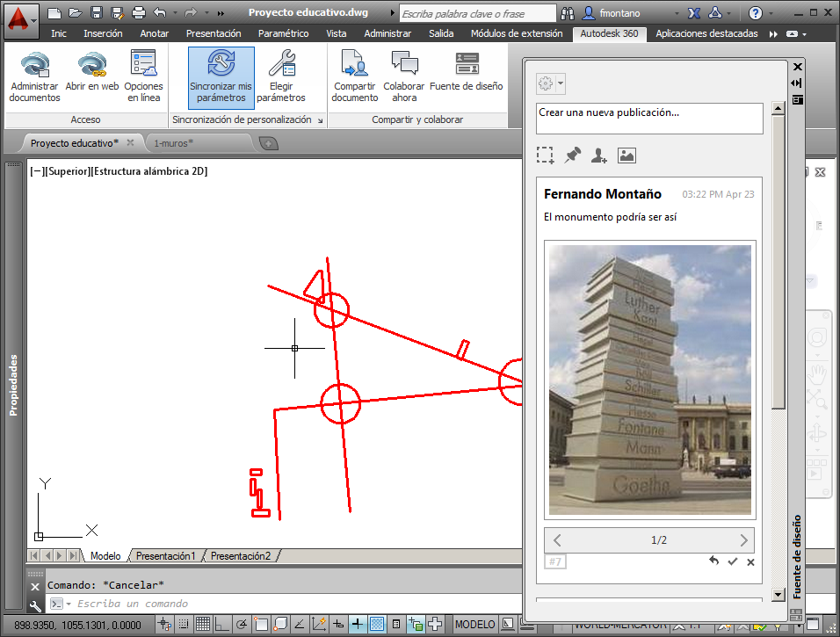Start Colaborar ahora session
This screenshot has height=637, width=840.
click(x=404, y=76)
